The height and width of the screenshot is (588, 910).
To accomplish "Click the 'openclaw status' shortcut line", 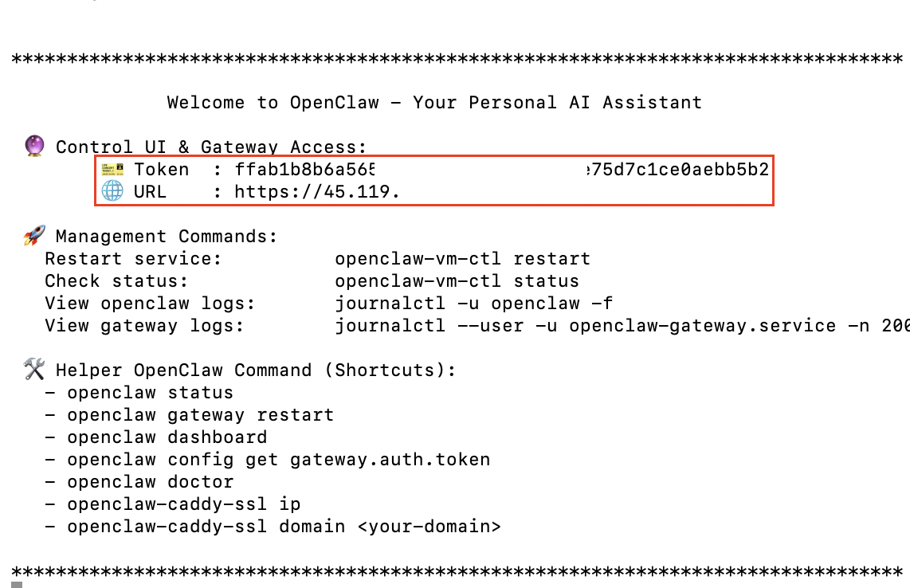I will [x=150, y=393].
